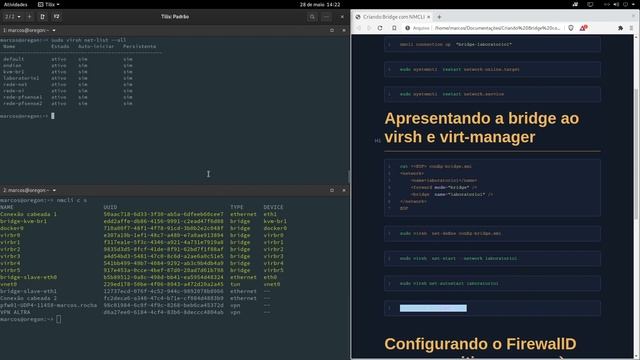Open the Tilix application menu in top bar
This screenshot has width=640, height=360.
49,4
